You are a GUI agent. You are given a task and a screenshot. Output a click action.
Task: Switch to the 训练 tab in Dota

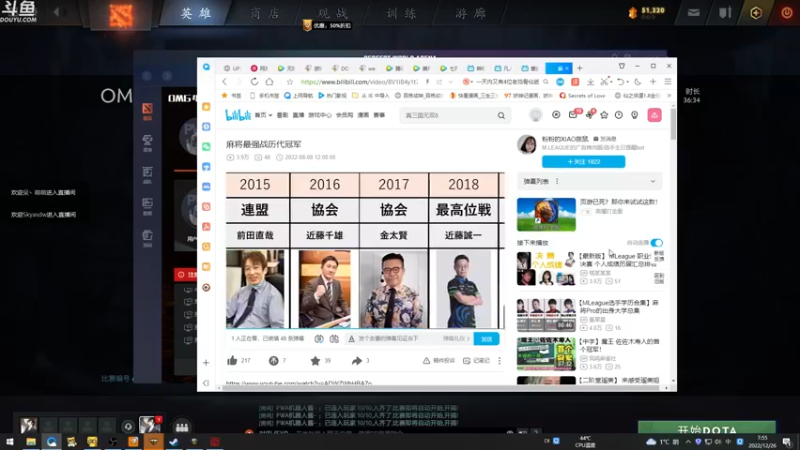(x=402, y=13)
